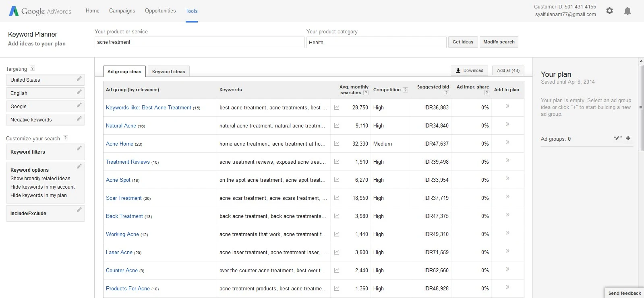Open the notifications bell icon

(x=627, y=11)
